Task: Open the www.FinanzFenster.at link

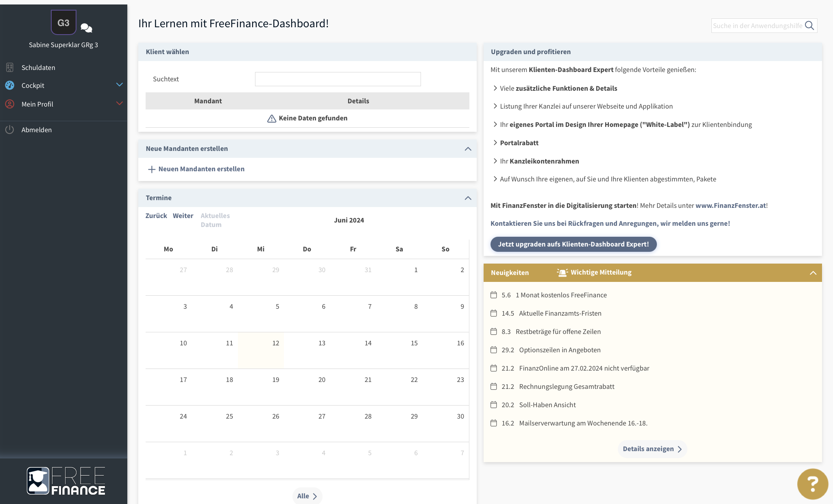Action: [x=731, y=205]
